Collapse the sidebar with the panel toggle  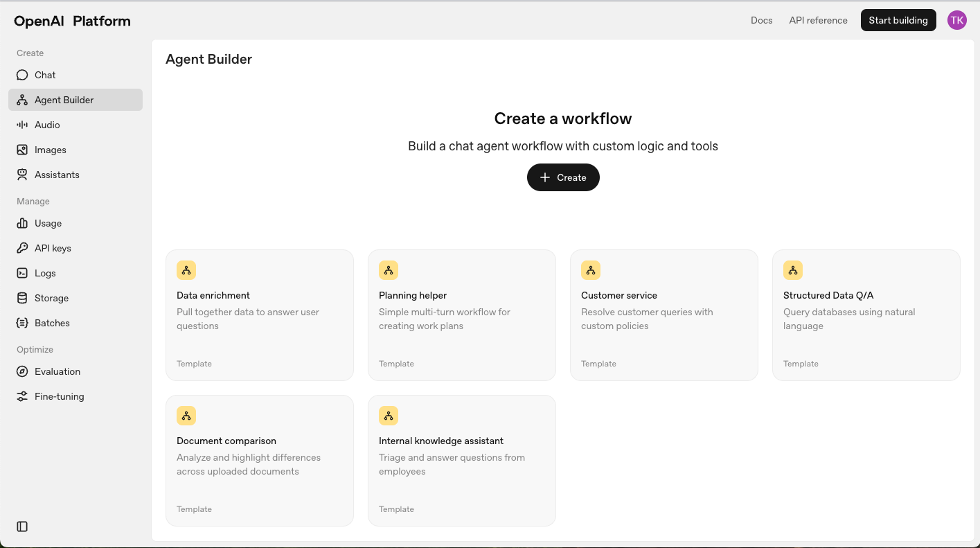click(22, 527)
